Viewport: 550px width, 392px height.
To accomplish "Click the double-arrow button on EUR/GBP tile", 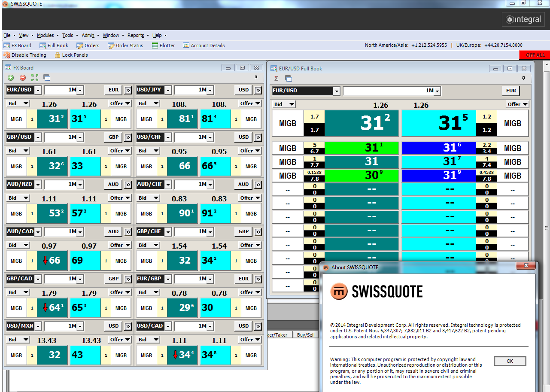I will click(258, 279).
